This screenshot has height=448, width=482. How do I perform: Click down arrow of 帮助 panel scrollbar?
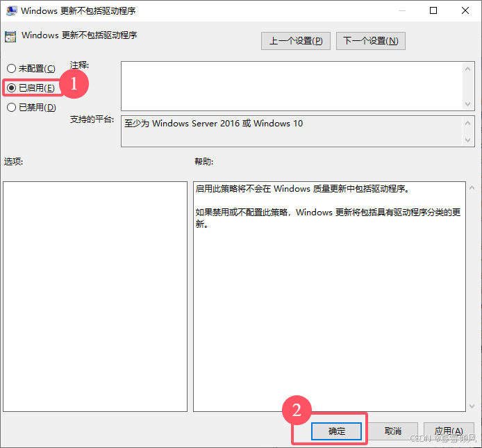point(472,406)
